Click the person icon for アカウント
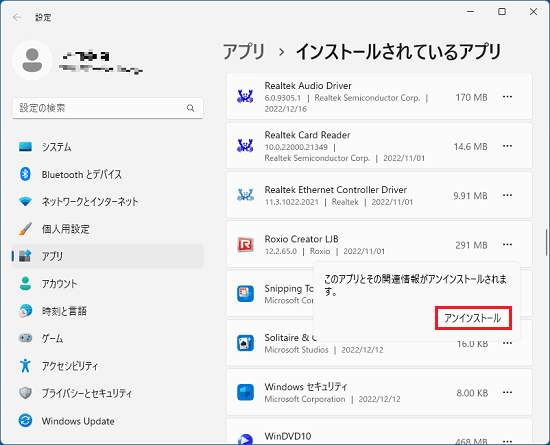This screenshot has width=550, height=445. (x=25, y=283)
